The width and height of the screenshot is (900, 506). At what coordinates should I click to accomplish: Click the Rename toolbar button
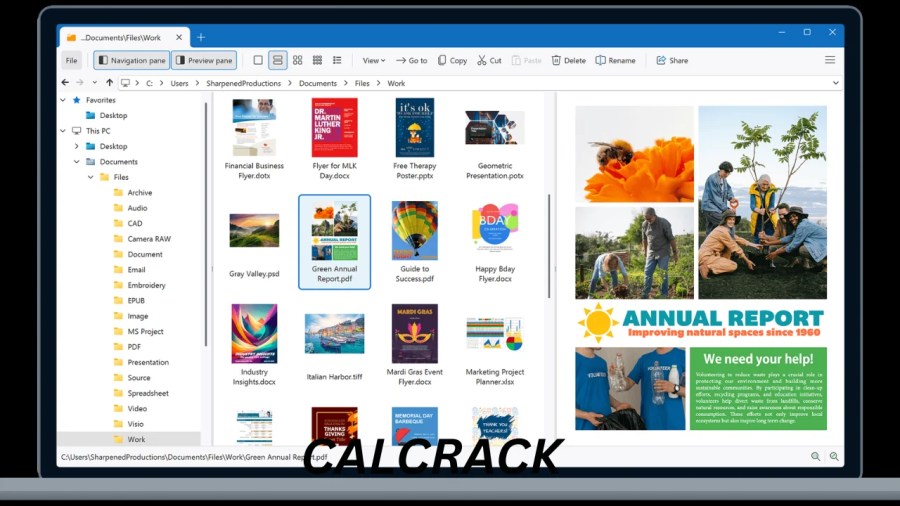point(615,60)
